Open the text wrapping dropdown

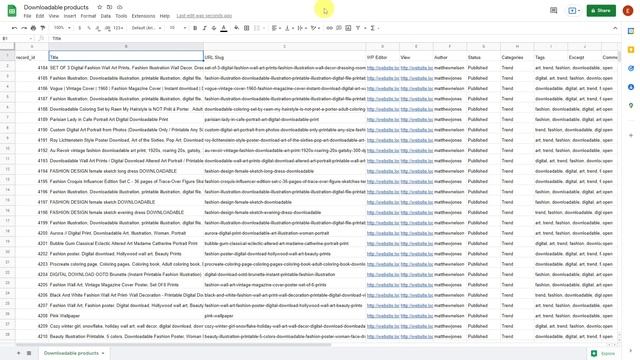(302, 28)
